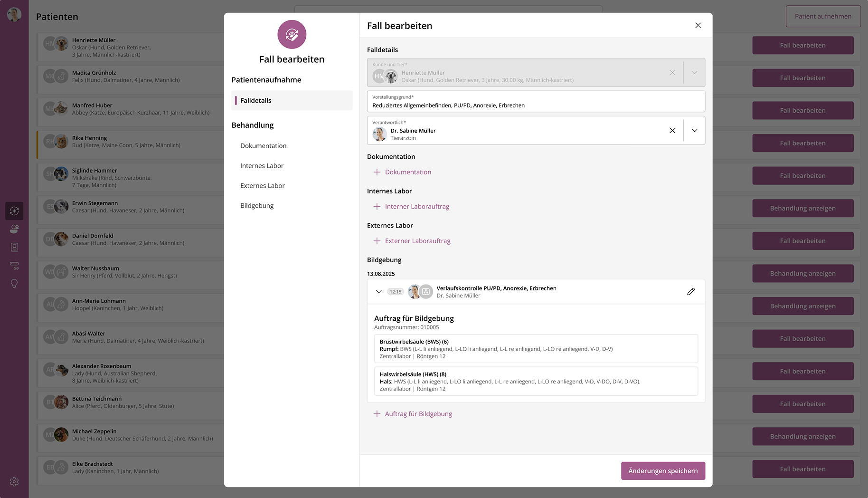Click into the Vorstellungsgrund text field
This screenshot has width=868, height=498.
click(536, 102)
